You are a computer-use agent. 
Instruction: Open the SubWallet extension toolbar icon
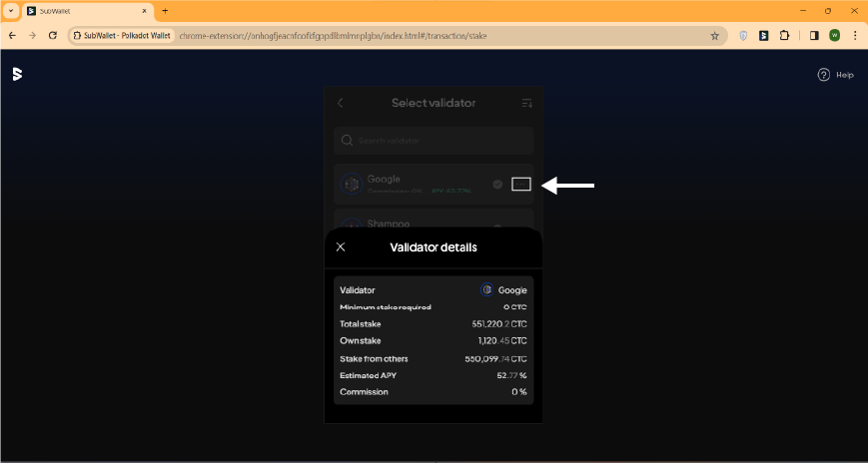764,35
